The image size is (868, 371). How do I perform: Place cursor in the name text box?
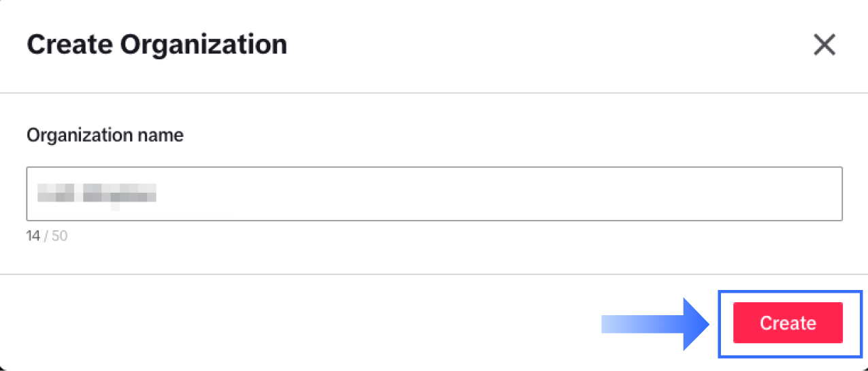434,194
